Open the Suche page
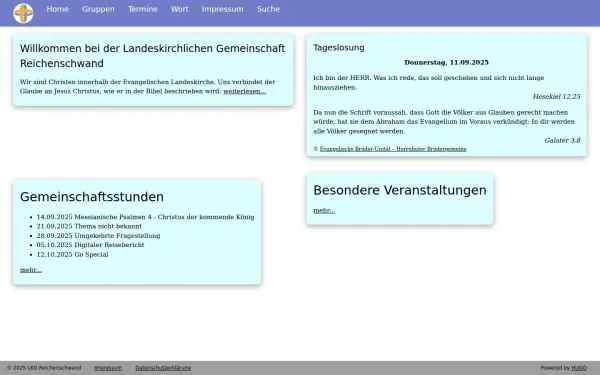 (268, 9)
